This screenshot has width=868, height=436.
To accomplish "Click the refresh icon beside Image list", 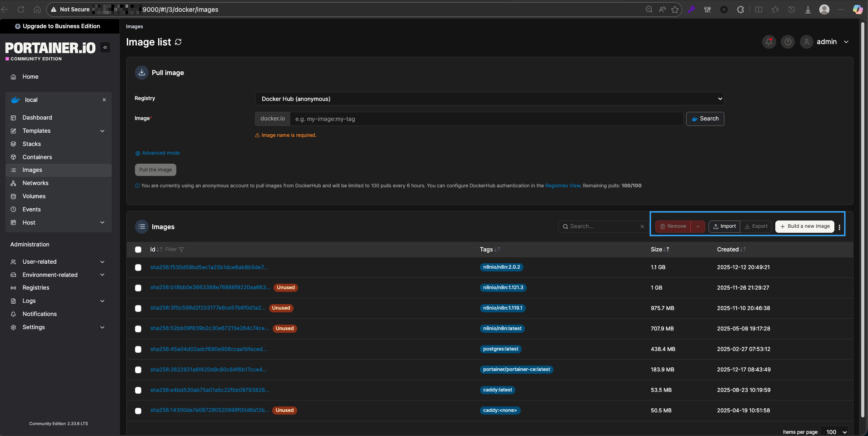I will (x=178, y=42).
